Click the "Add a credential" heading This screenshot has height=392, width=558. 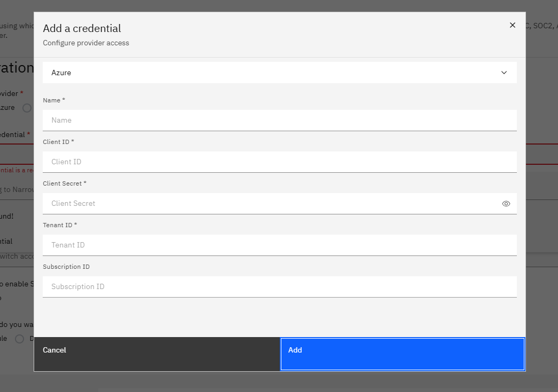82,28
